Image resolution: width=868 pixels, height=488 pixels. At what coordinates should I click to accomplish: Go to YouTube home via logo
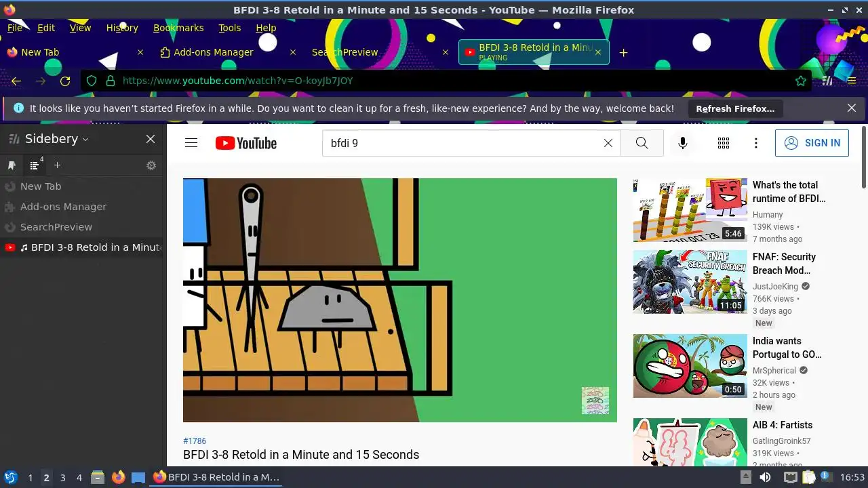246,143
